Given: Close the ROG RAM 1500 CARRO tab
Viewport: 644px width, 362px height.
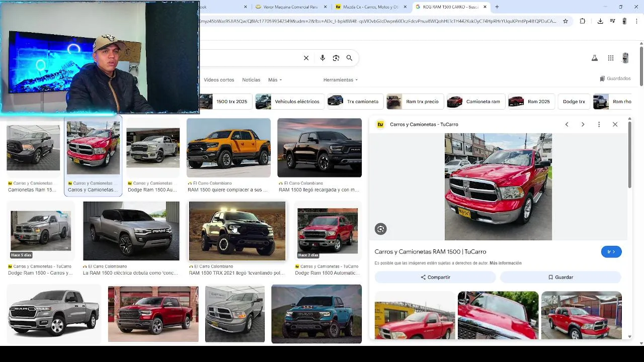Looking at the screenshot, I should [485, 7].
